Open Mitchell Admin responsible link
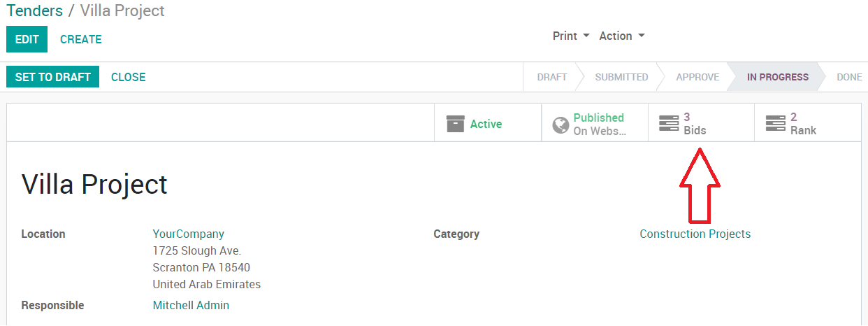 (x=191, y=305)
